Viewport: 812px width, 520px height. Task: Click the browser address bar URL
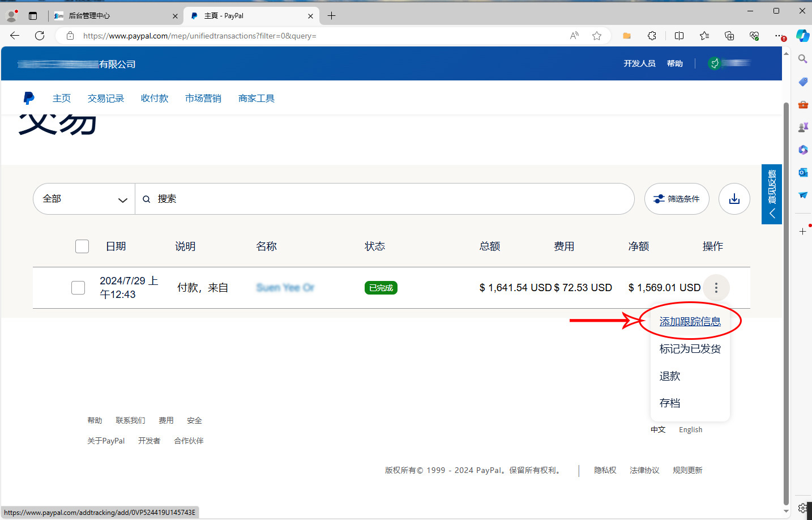pos(200,36)
